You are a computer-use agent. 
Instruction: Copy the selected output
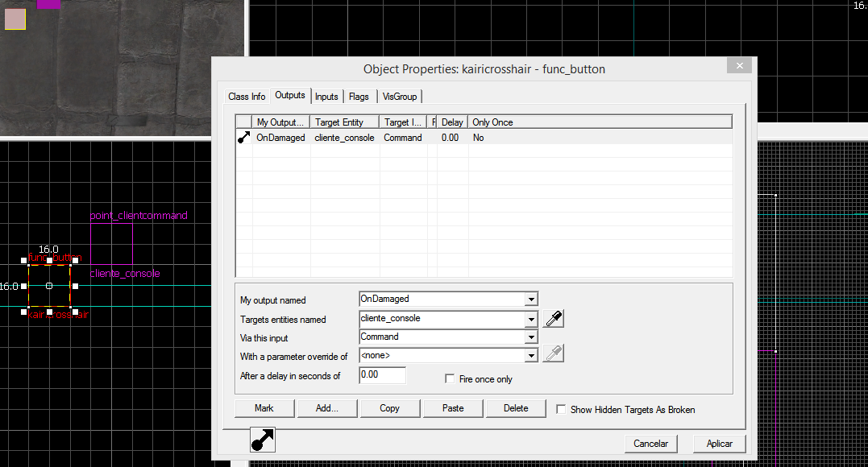point(390,408)
